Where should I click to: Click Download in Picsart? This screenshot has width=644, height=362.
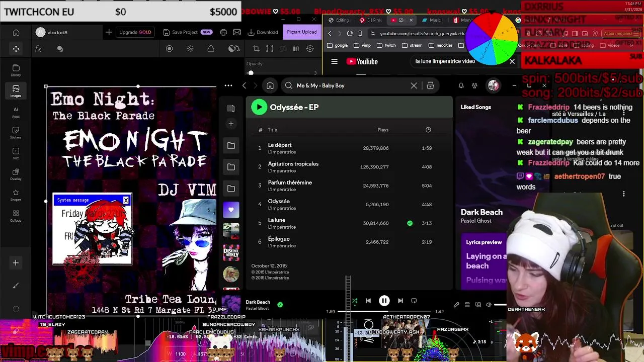click(x=263, y=32)
